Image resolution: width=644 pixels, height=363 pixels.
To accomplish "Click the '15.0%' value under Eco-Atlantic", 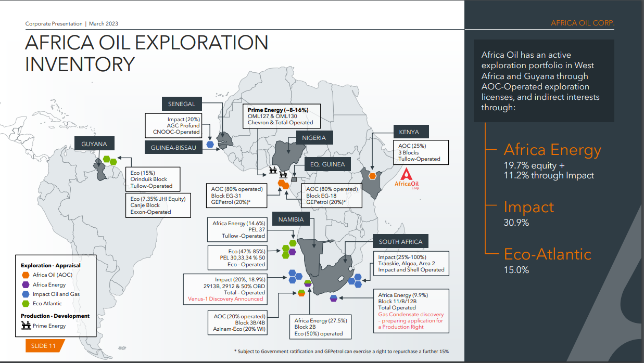I will [x=516, y=270].
